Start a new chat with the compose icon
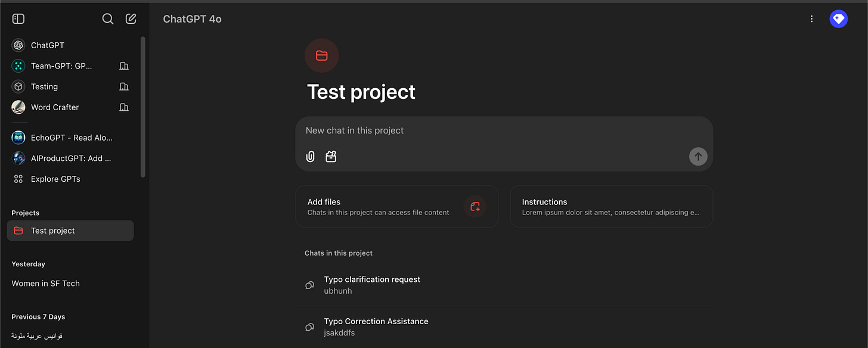 coord(131,19)
